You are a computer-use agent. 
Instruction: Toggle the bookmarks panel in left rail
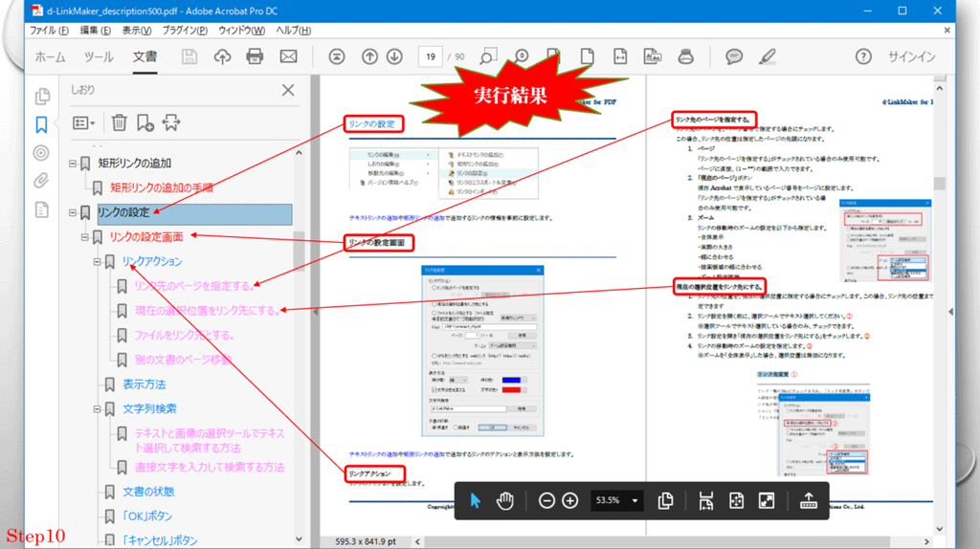click(x=41, y=124)
